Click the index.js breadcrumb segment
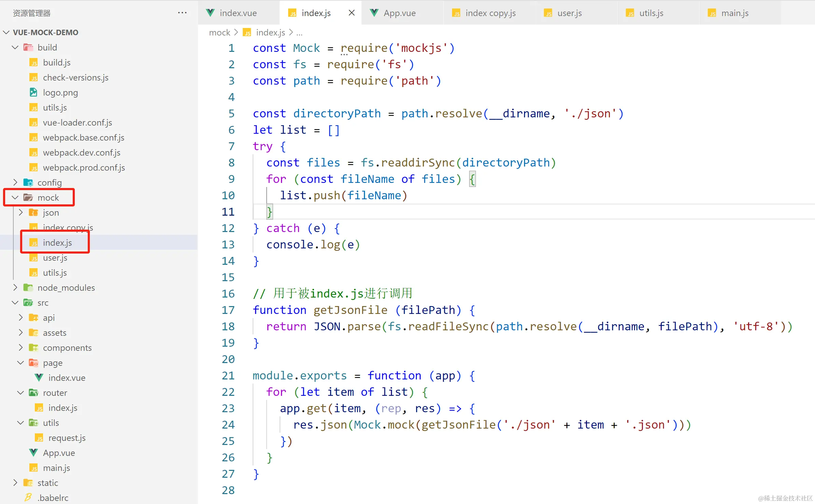Screen dimensions: 815x504 click(270, 32)
